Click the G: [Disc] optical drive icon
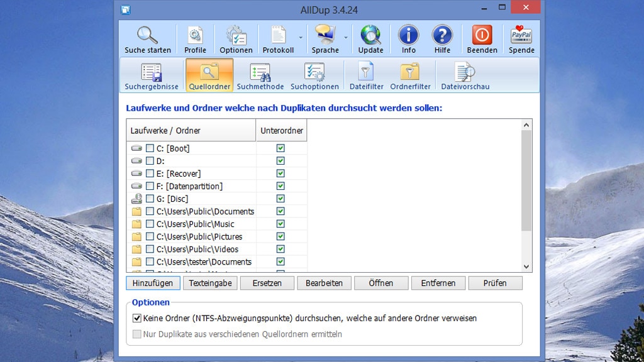Screen dimensions: 644x362 pos(136,199)
